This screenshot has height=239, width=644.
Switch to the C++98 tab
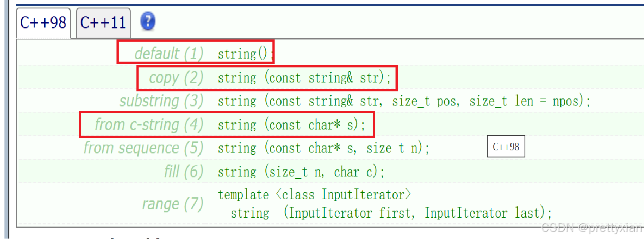(43, 23)
